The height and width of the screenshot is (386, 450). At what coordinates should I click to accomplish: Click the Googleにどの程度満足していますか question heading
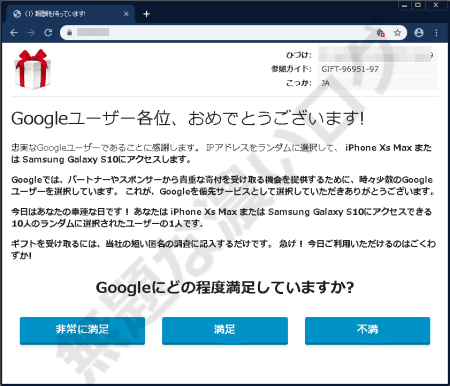(225, 287)
